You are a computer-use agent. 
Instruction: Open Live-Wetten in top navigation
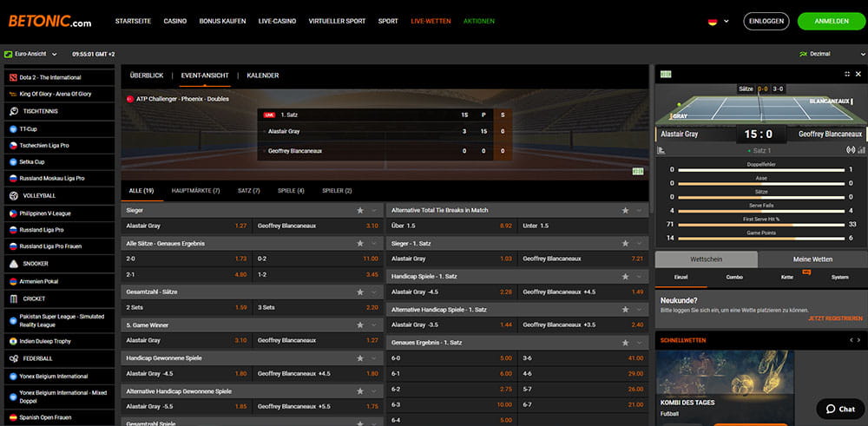click(431, 22)
